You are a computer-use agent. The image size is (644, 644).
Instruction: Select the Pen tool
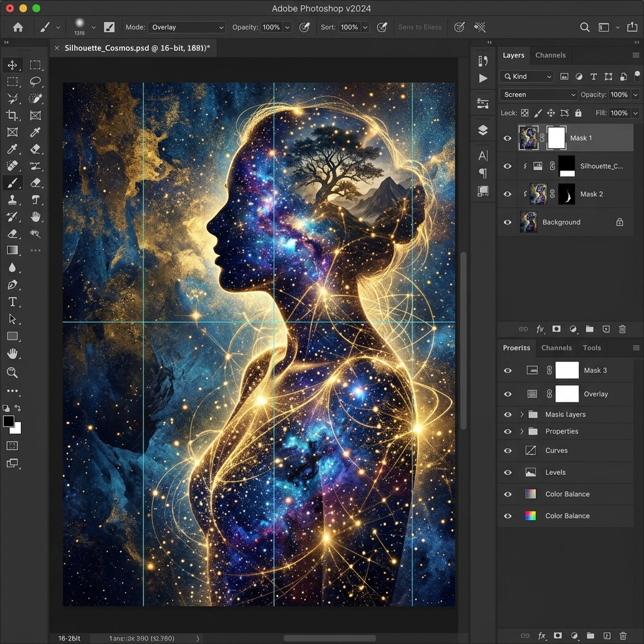(x=13, y=285)
